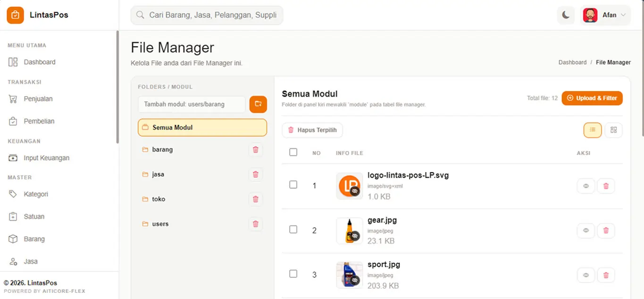The height and width of the screenshot is (299, 644).
Task: Preview sport.jpg with the eye icon
Action: tap(585, 275)
